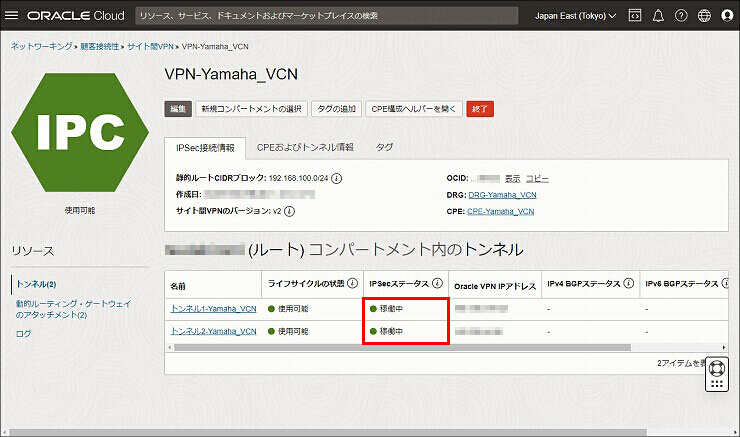Open the CPE構成ヘルパー button
Screen dimensions: 740x437
(414, 109)
